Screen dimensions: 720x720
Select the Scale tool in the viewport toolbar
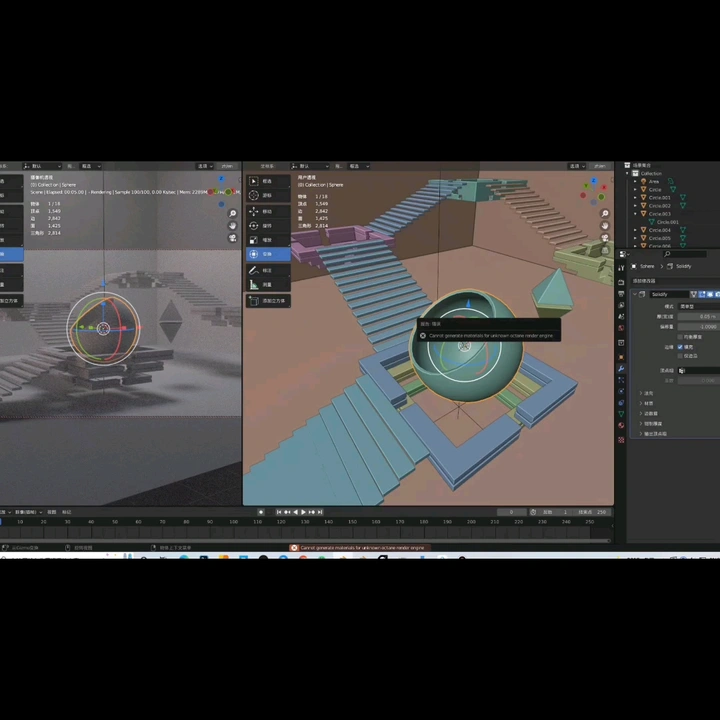click(x=254, y=240)
